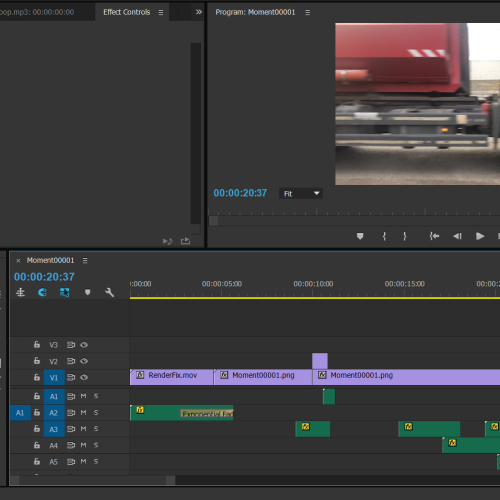
Task: Toggle sync lock on V3 track
Action: point(71,345)
